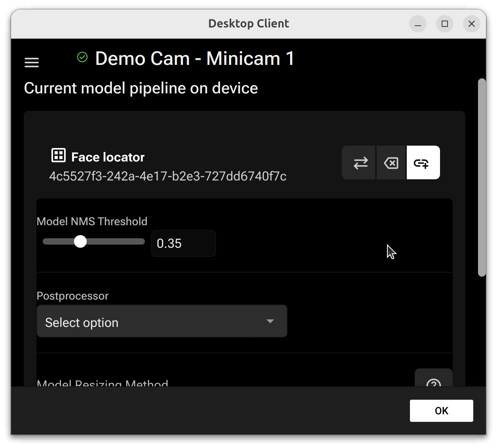Click the Face locator model name
Viewport: 497px width, 448px height.
point(108,158)
